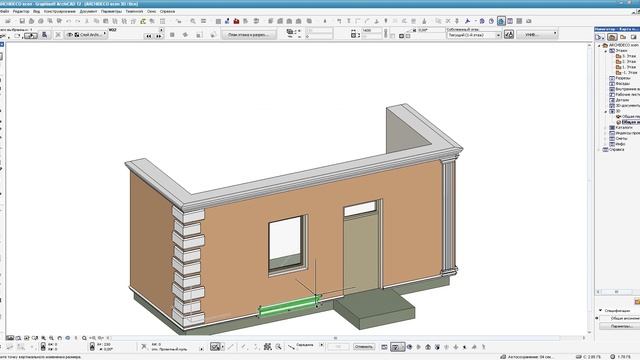Click the horizontal scrollbar under 3D view
The image size is (640, 360).
point(335,338)
